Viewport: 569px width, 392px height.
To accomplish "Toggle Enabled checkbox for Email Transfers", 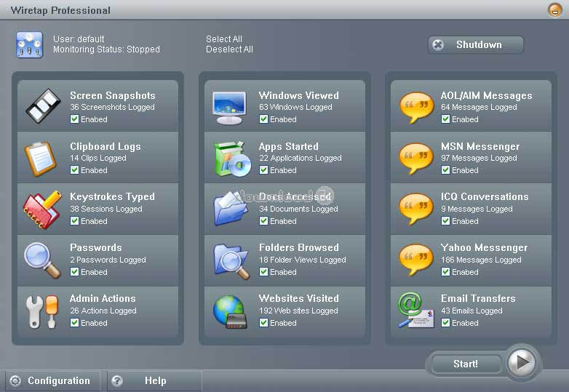I will [445, 322].
